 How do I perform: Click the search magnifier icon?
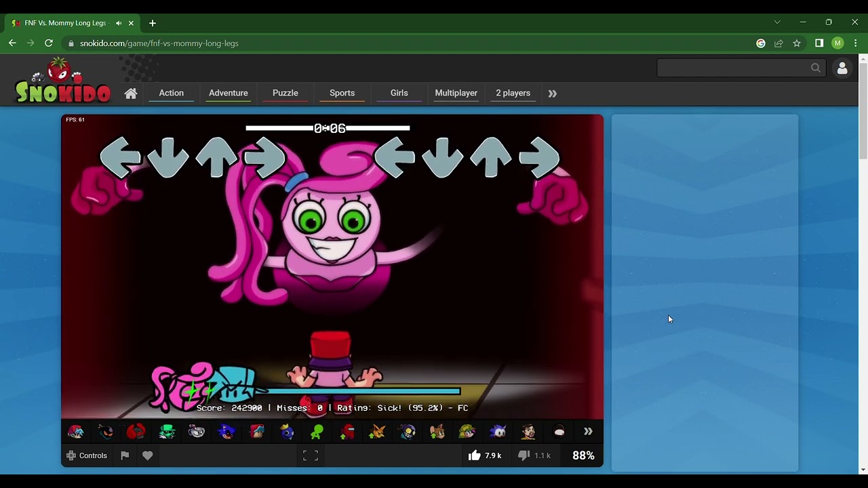[816, 68]
